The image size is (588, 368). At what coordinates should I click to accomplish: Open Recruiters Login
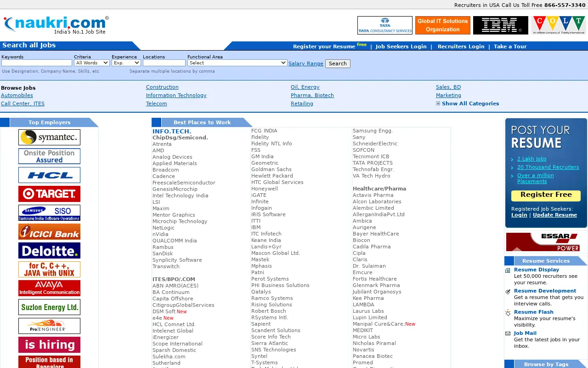click(461, 46)
